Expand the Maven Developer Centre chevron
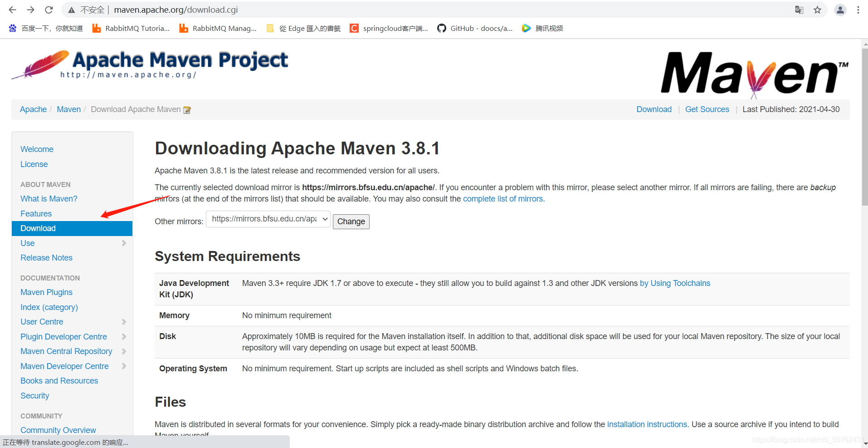This screenshot has height=448, width=868. [x=124, y=366]
